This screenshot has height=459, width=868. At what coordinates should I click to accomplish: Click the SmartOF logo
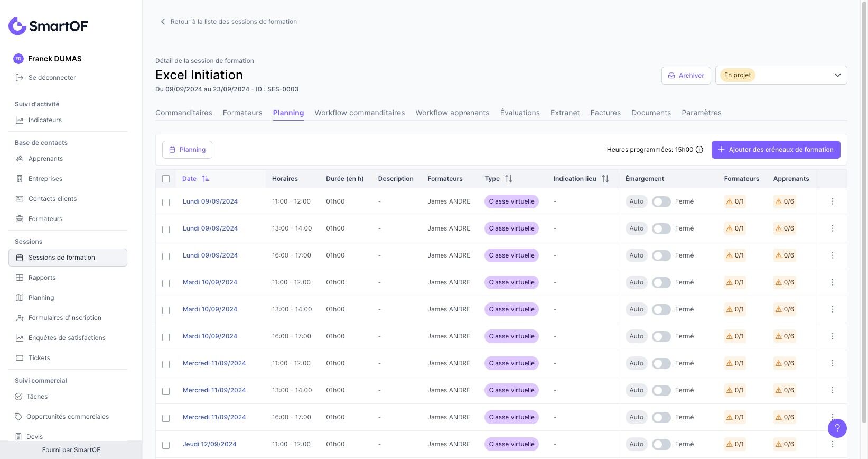48,26
